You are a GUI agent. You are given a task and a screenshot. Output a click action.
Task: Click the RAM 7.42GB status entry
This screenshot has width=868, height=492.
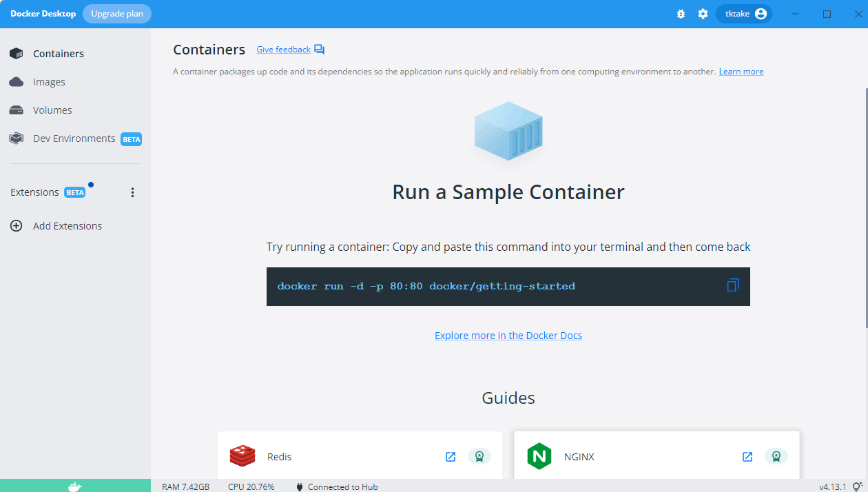tap(185, 486)
